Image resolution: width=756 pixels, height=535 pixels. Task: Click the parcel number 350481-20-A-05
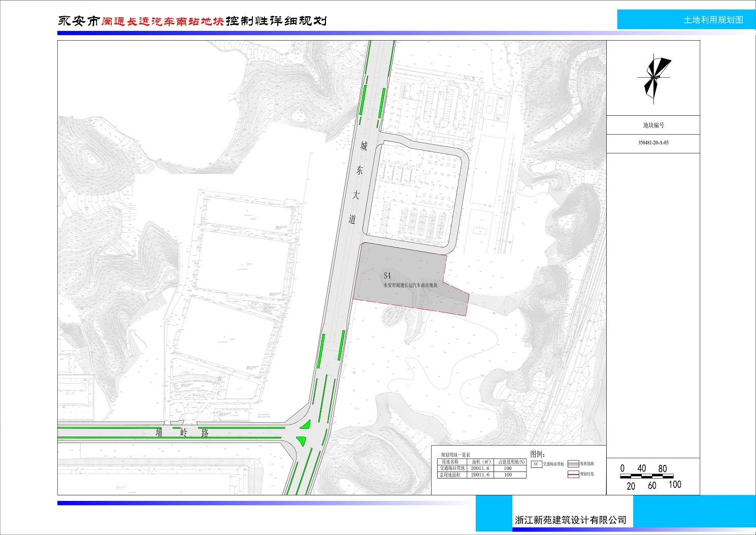(653, 143)
